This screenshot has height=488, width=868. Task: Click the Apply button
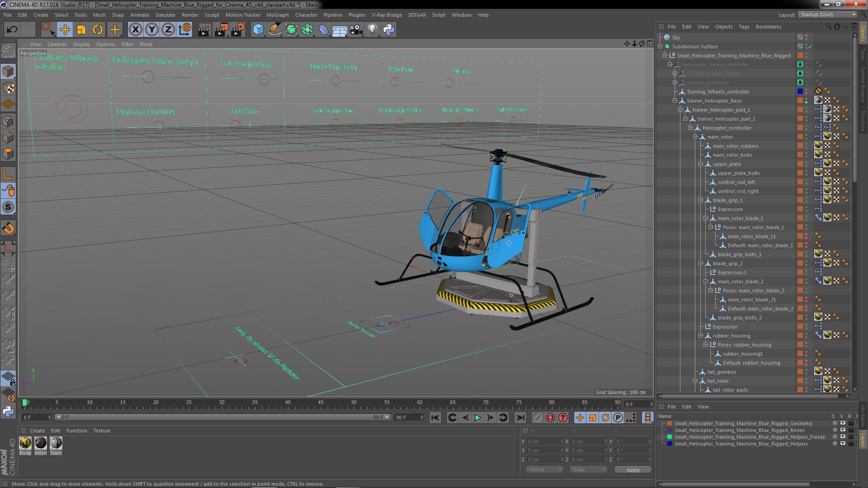click(633, 470)
